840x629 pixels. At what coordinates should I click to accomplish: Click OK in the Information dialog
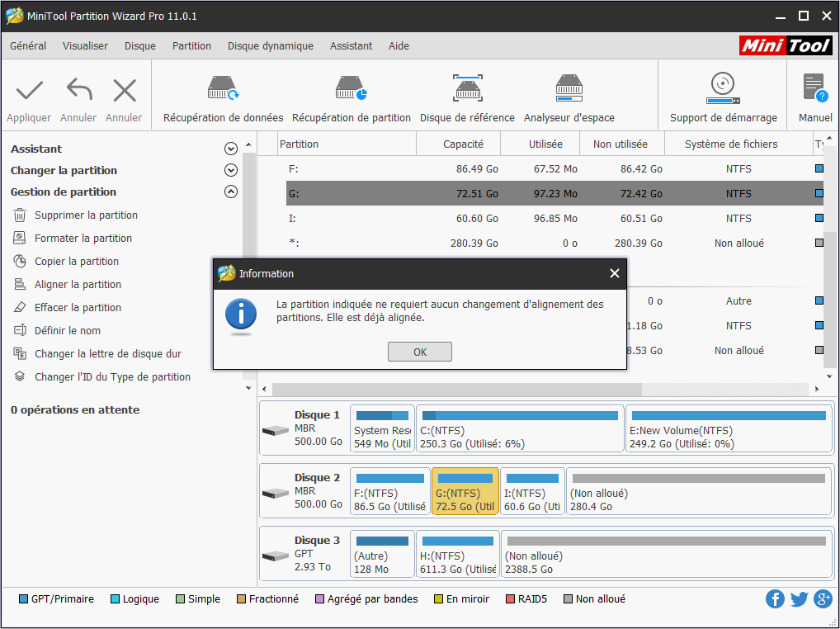coord(419,351)
